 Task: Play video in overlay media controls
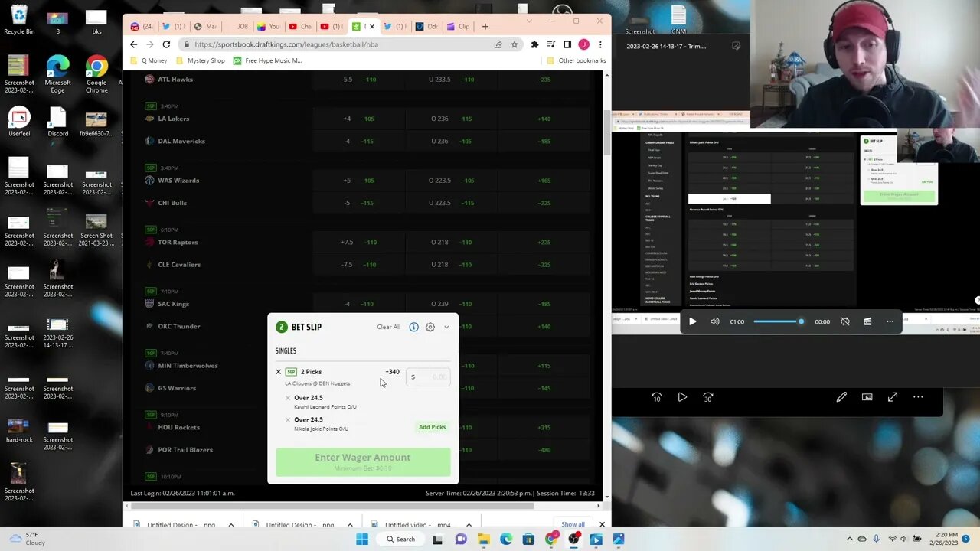(x=692, y=322)
